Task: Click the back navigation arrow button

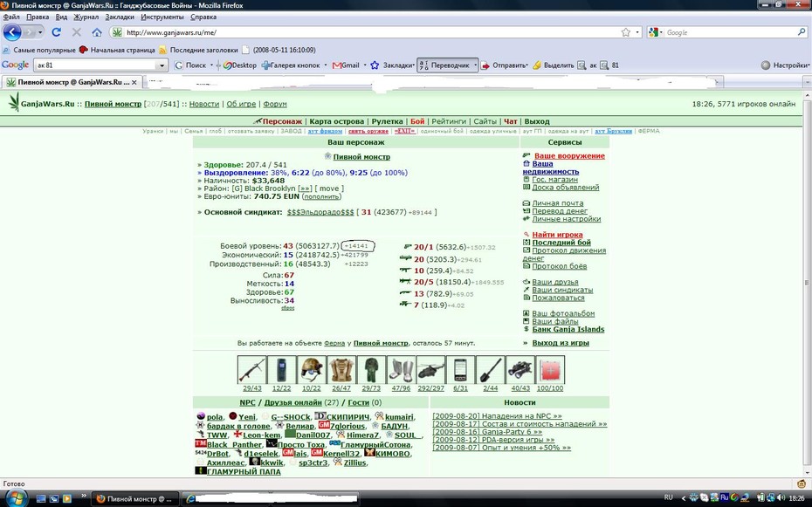Action: click(12, 32)
